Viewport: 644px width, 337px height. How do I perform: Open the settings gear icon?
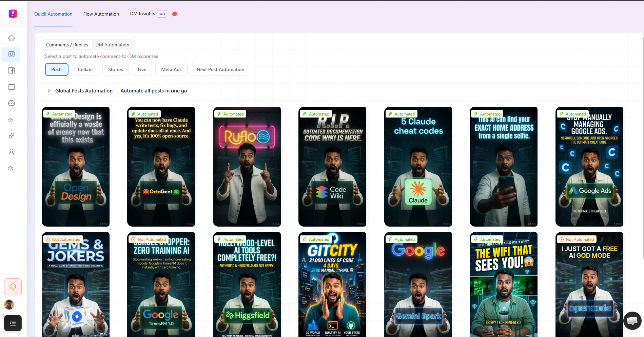[x=11, y=169]
